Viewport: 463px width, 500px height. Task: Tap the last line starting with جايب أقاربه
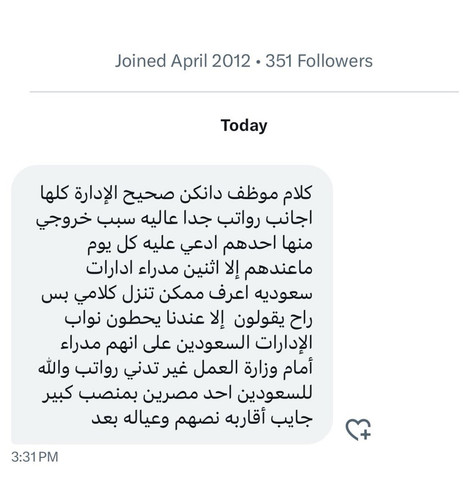tap(202, 419)
